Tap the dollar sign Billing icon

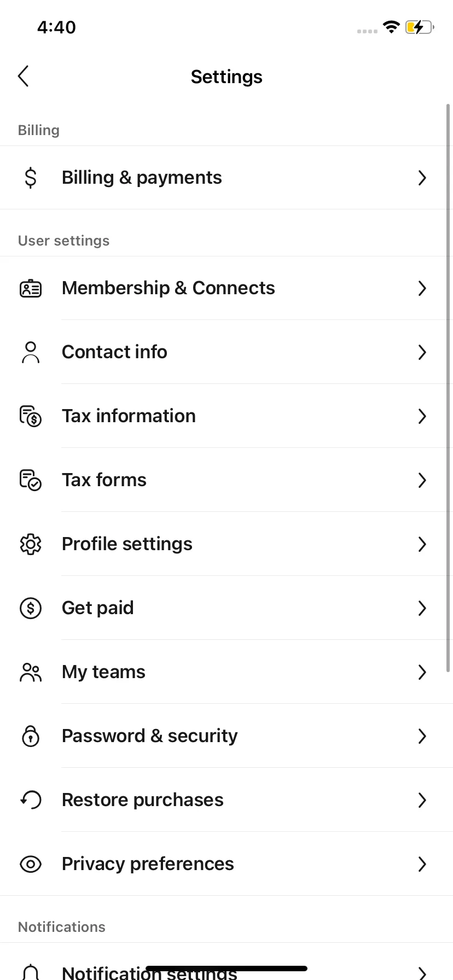point(31,178)
